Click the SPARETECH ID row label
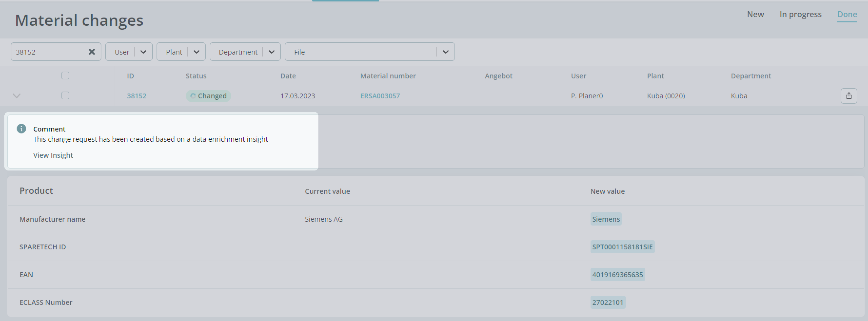 [43, 247]
